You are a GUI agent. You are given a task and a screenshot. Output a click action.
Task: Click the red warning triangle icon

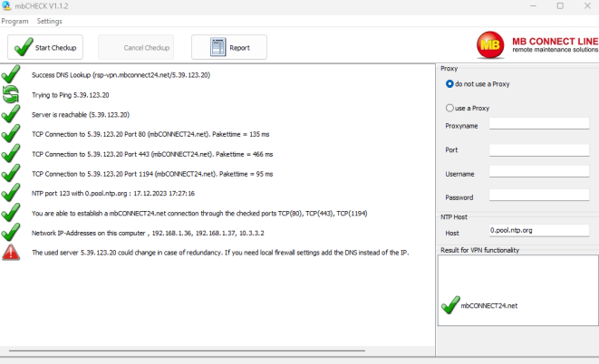pos(11,253)
